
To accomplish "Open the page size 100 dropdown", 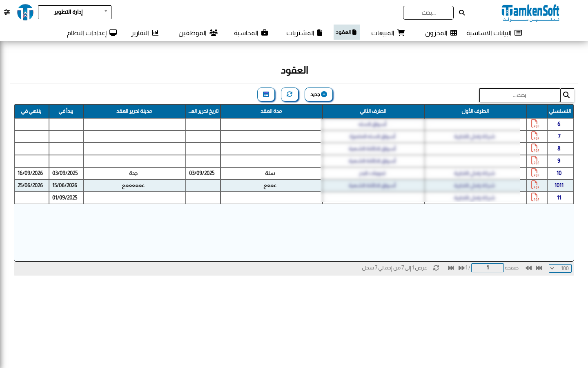I will 560,268.
